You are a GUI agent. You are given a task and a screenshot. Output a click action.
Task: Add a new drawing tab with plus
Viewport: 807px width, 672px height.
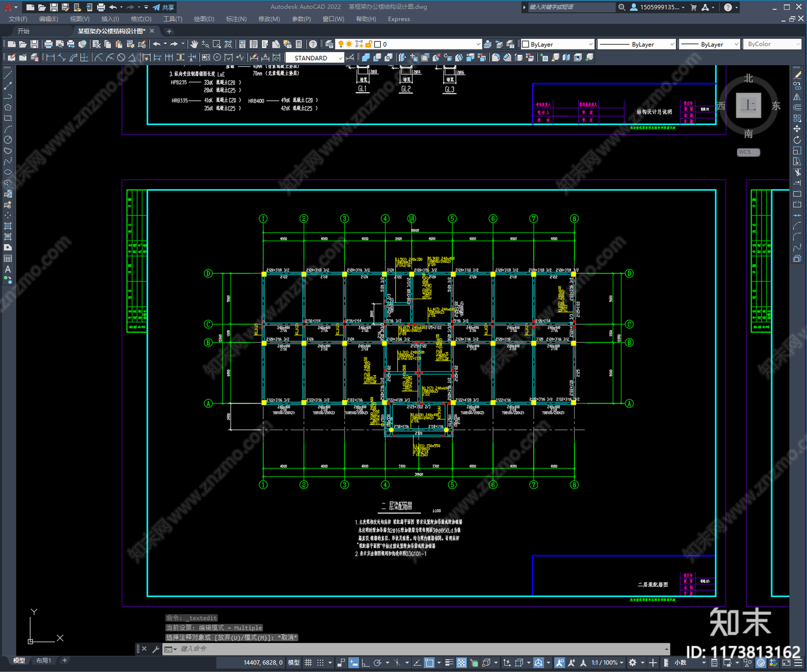pos(169,31)
